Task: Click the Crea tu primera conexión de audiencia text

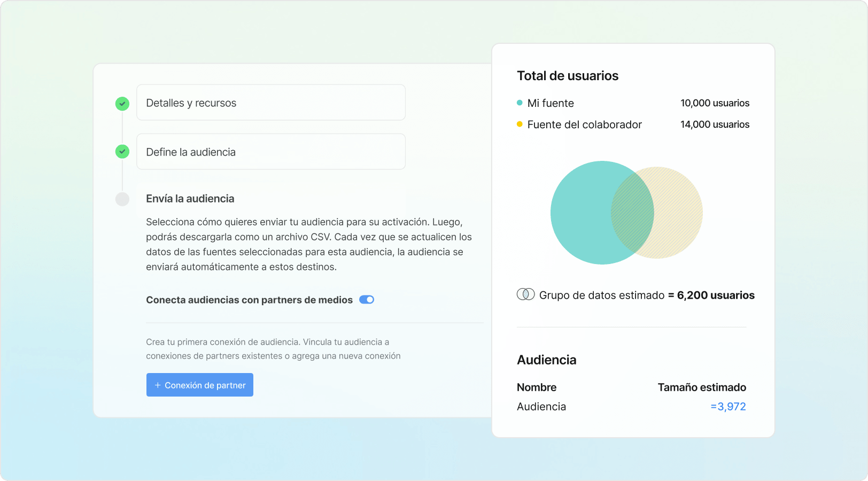Action: (x=273, y=349)
